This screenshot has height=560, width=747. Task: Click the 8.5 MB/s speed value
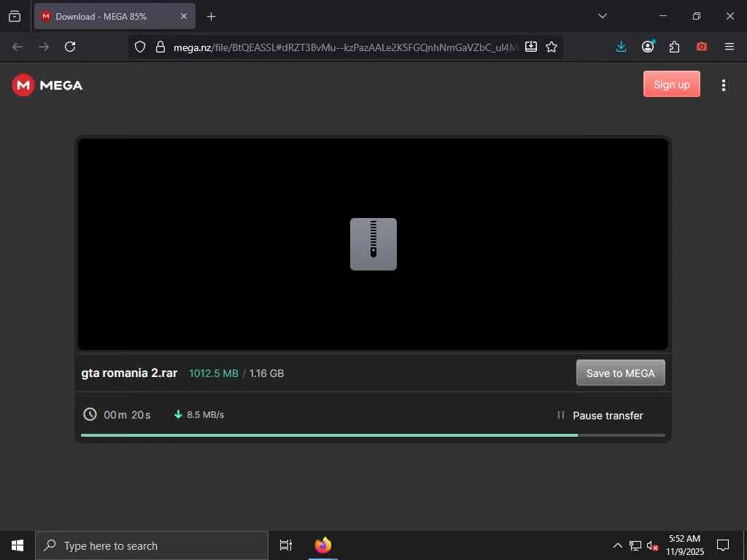(x=205, y=415)
